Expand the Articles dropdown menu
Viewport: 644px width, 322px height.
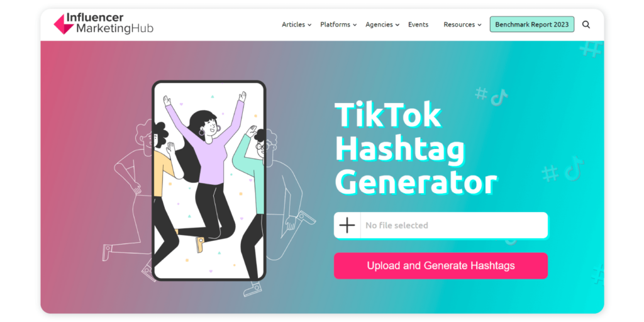tap(297, 25)
